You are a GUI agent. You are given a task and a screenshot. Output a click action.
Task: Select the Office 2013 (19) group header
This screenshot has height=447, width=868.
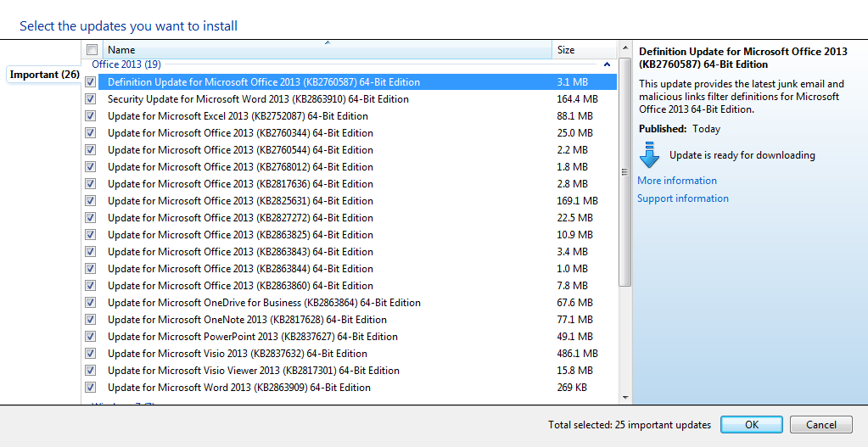point(126,64)
